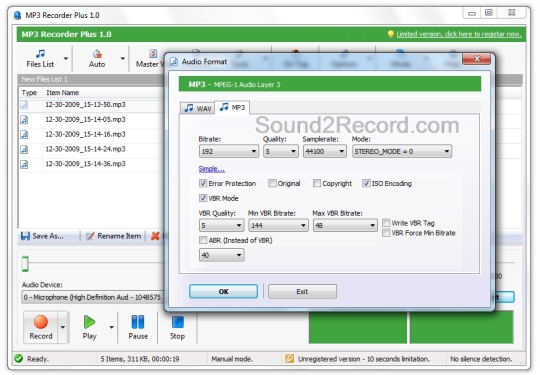This screenshot has height=375, width=540.
Task: Click the light bulb registration icon
Action: [391, 34]
